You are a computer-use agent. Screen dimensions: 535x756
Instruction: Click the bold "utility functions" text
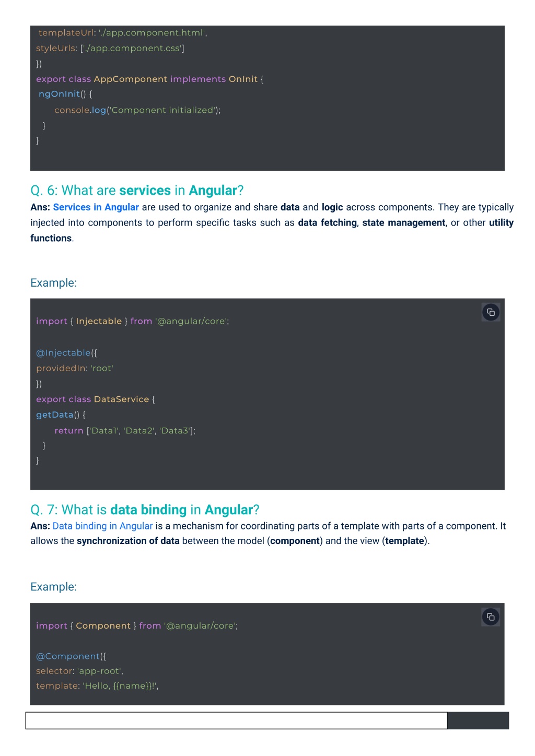coord(272,230)
